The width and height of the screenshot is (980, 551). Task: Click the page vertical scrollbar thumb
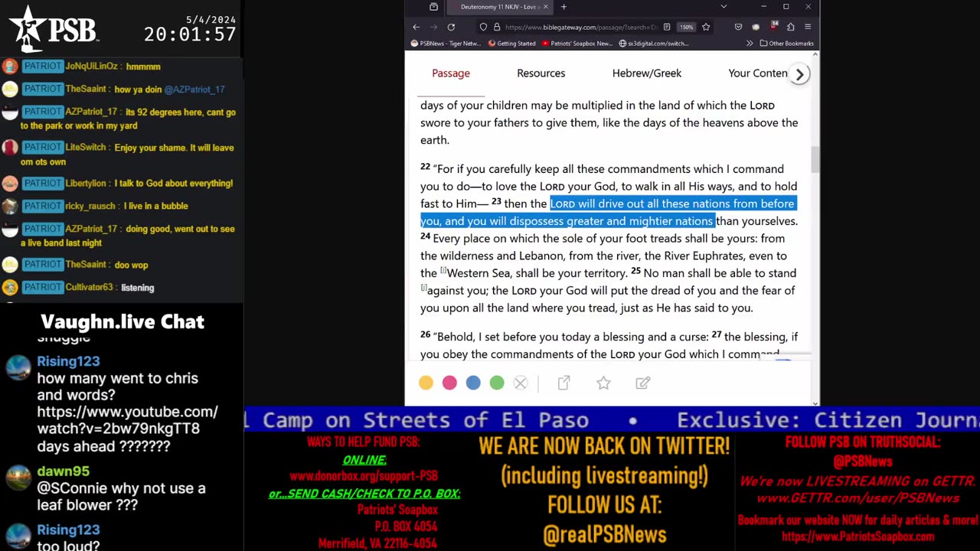815,158
